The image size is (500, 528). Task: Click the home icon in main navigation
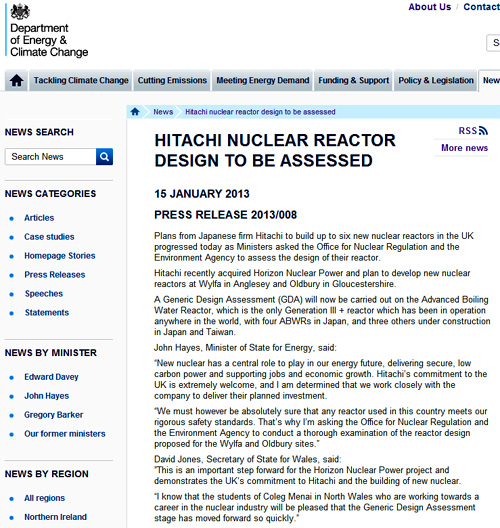16,80
